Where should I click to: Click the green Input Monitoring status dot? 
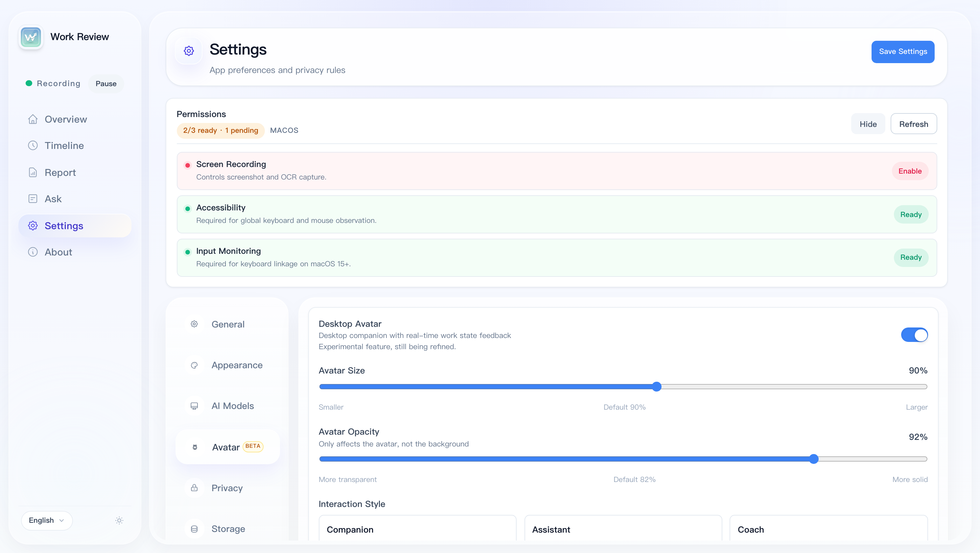point(187,252)
